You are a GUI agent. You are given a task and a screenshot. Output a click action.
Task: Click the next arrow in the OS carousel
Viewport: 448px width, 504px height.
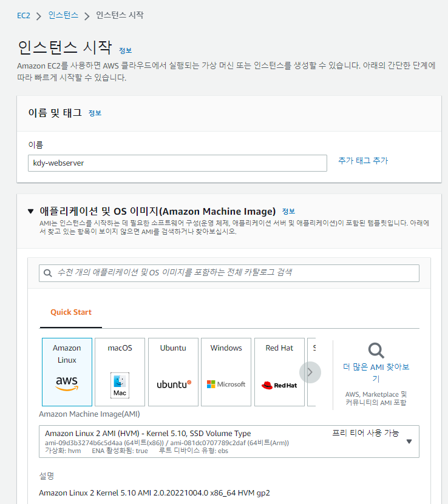pos(310,372)
